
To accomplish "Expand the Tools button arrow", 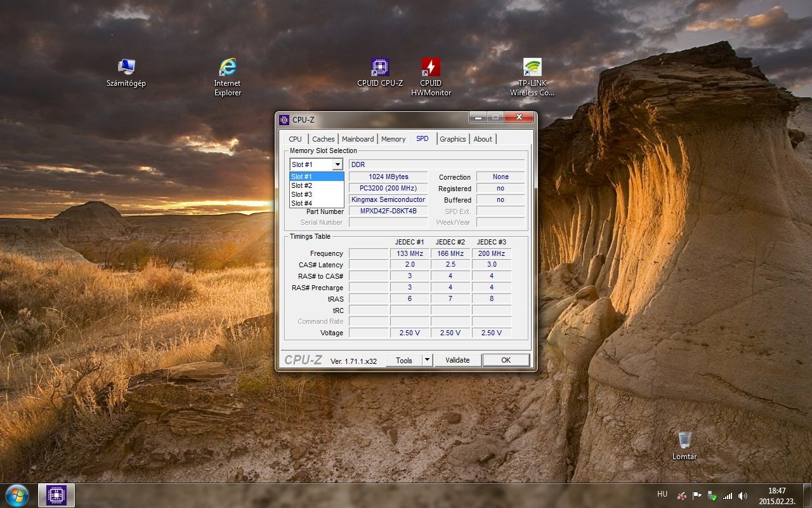I will 427,360.
